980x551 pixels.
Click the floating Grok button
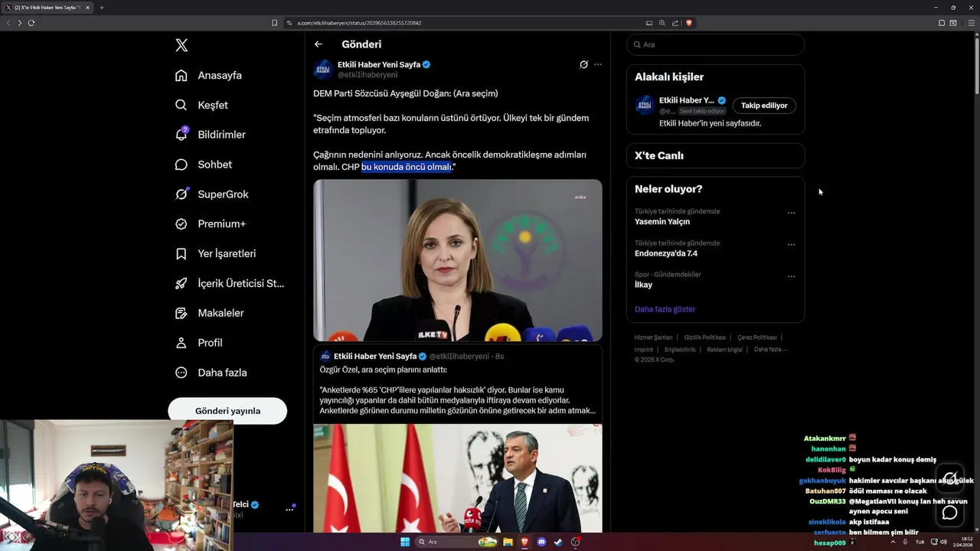pyautogui.click(x=950, y=478)
